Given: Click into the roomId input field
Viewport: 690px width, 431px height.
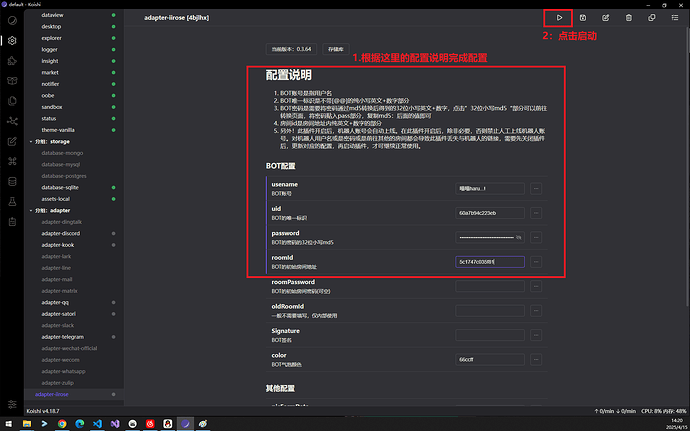Looking at the screenshot, I should click(x=490, y=262).
